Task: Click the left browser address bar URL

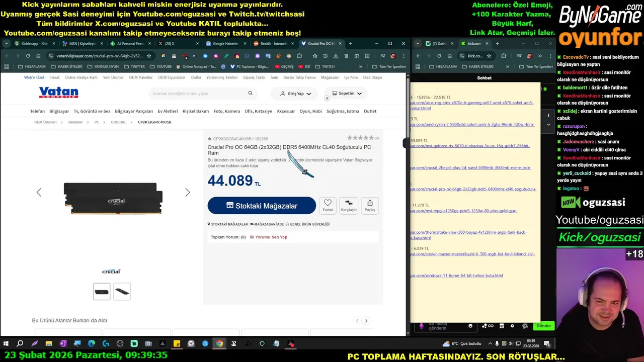Action: (100, 56)
